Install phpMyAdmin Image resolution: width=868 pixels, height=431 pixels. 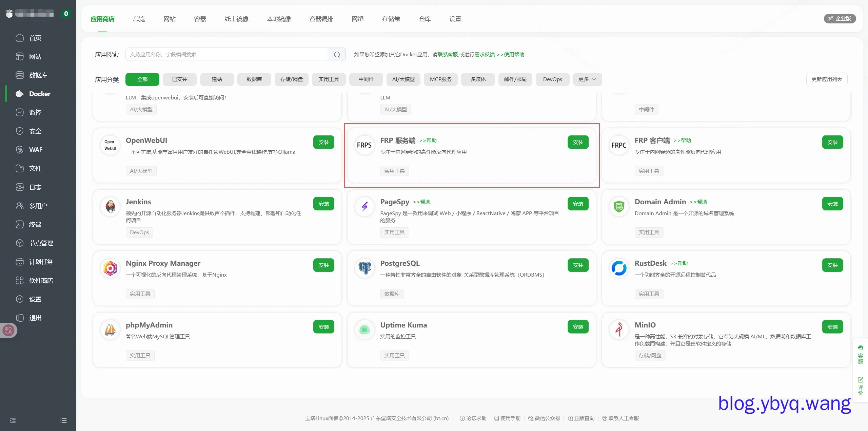(324, 327)
